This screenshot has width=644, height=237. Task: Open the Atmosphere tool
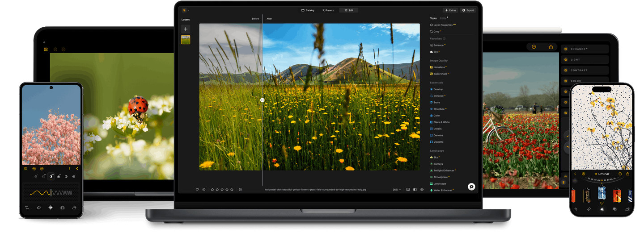pyautogui.click(x=440, y=177)
